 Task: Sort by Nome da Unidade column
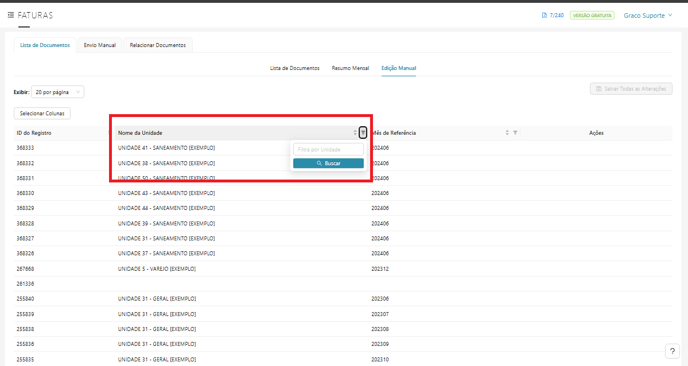(x=355, y=133)
